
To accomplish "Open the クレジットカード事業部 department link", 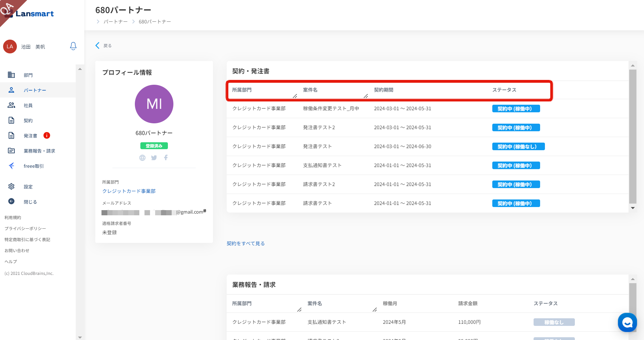I will coord(129,191).
